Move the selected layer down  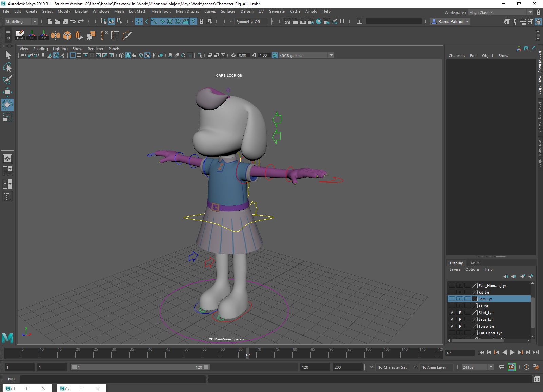pyautogui.click(x=514, y=276)
